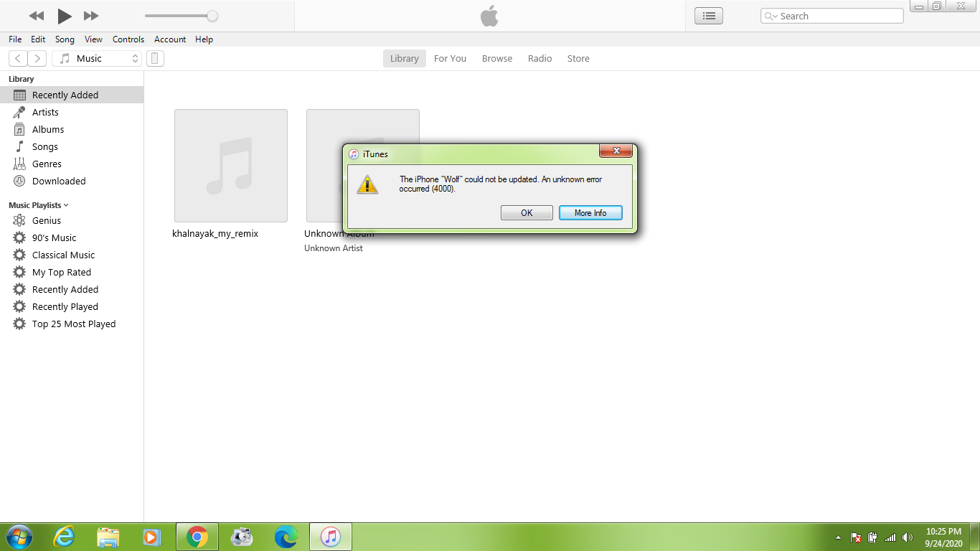Open the File menu

15,39
